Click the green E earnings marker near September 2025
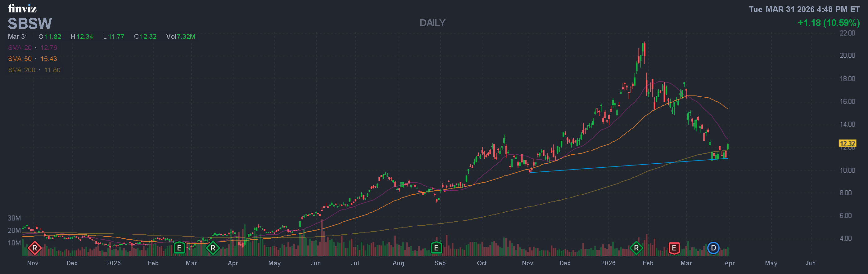This screenshot has width=868, height=274. [x=436, y=248]
